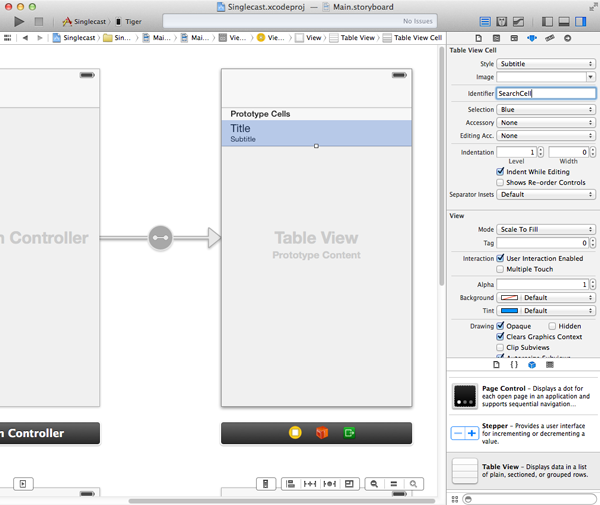The height and width of the screenshot is (505, 600).
Task: Open the File inspector tab
Action: coord(479,38)
